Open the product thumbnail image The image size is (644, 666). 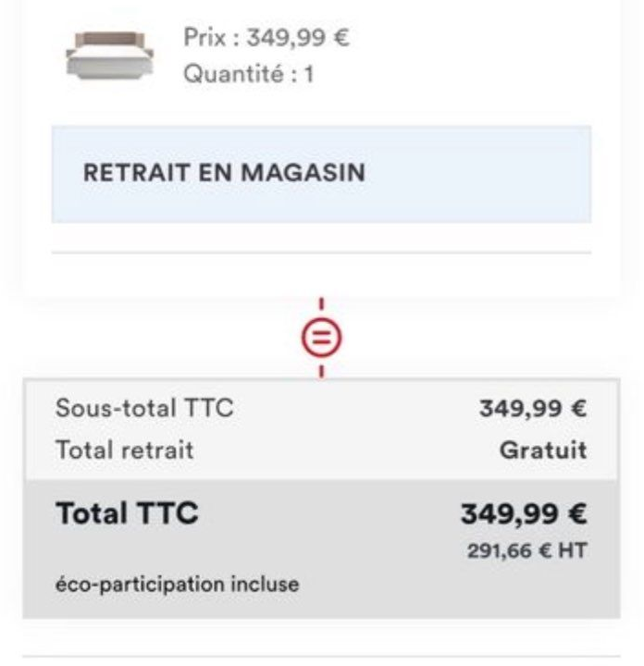[x=108, y=55]
